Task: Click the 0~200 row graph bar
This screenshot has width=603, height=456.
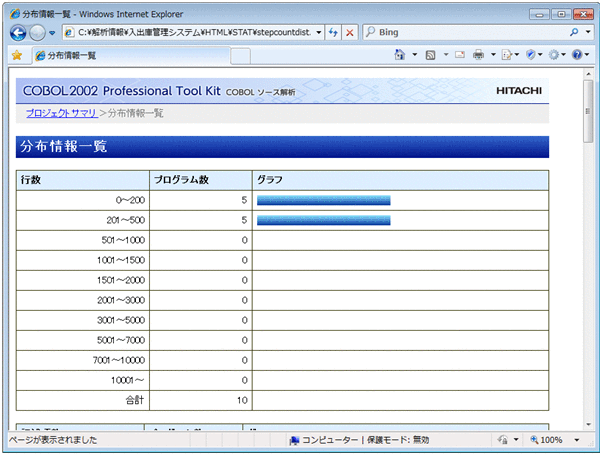Action: [323, 200]
